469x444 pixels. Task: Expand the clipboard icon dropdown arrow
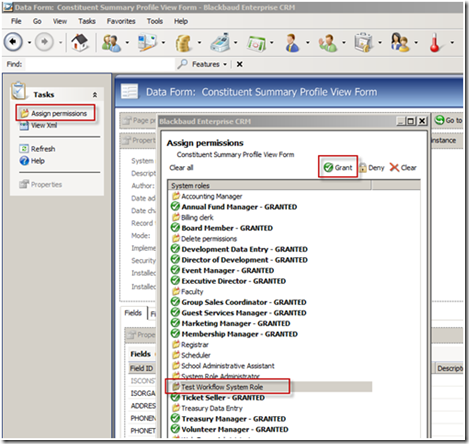coord(380,43)
